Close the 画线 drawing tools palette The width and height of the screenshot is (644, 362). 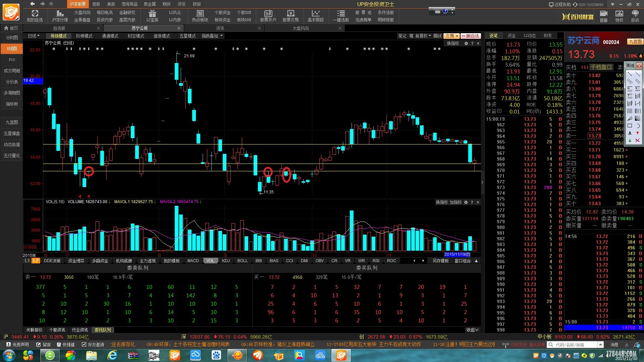point(639,66)
